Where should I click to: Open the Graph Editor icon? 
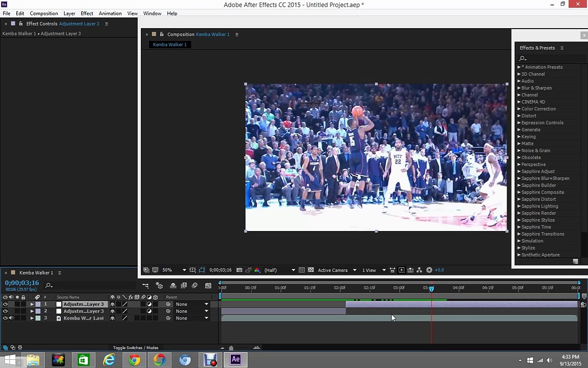pos(208,285)
